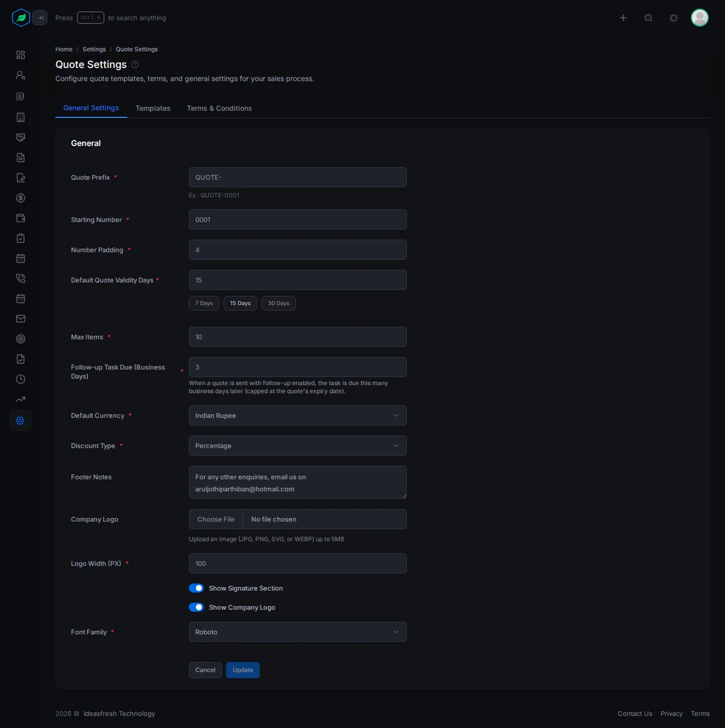Open the Privacy link in the footer

pos(672,713)
